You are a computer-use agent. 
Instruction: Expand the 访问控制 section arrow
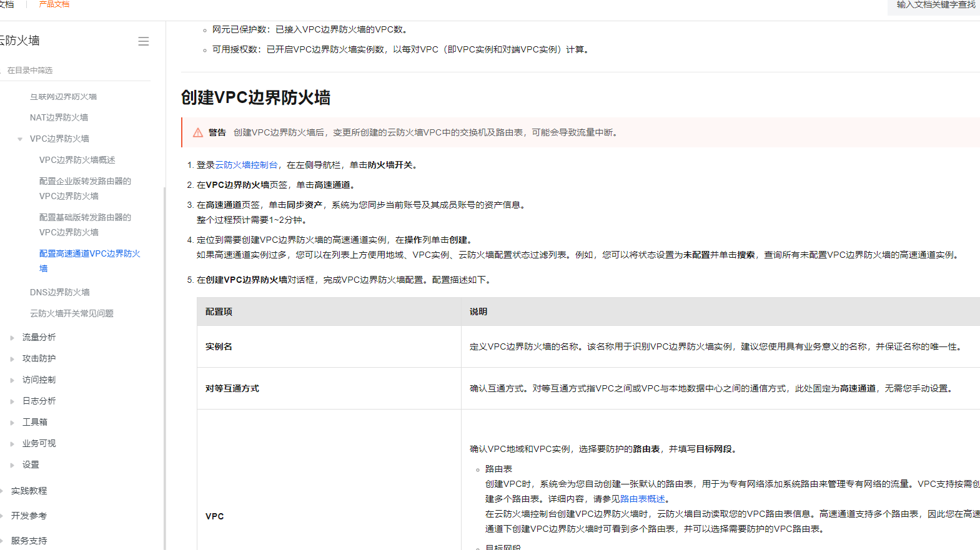coord(12,380)
